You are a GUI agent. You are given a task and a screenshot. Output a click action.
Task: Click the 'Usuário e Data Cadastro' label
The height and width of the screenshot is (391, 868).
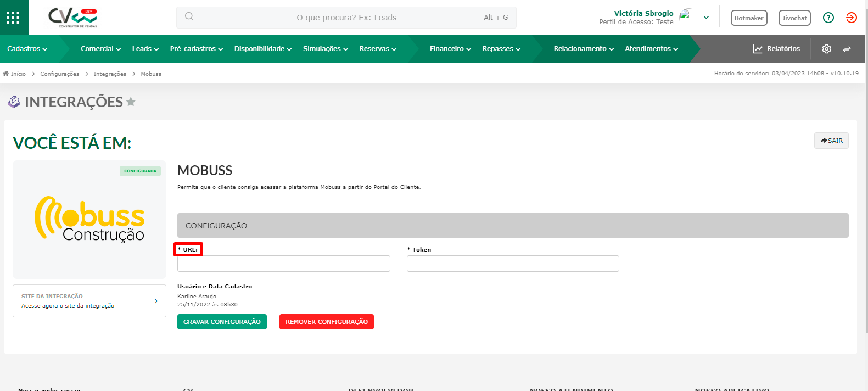coord(215,286)
